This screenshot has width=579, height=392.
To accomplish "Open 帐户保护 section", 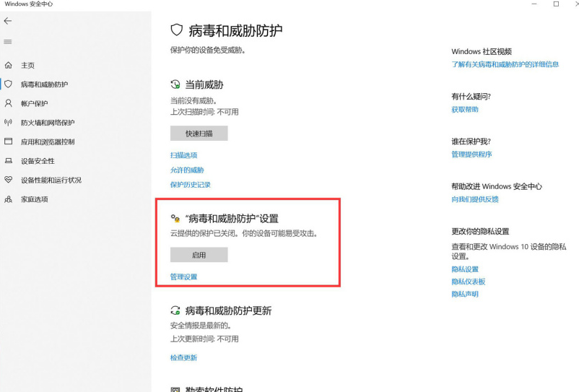I will coord(35,104).
